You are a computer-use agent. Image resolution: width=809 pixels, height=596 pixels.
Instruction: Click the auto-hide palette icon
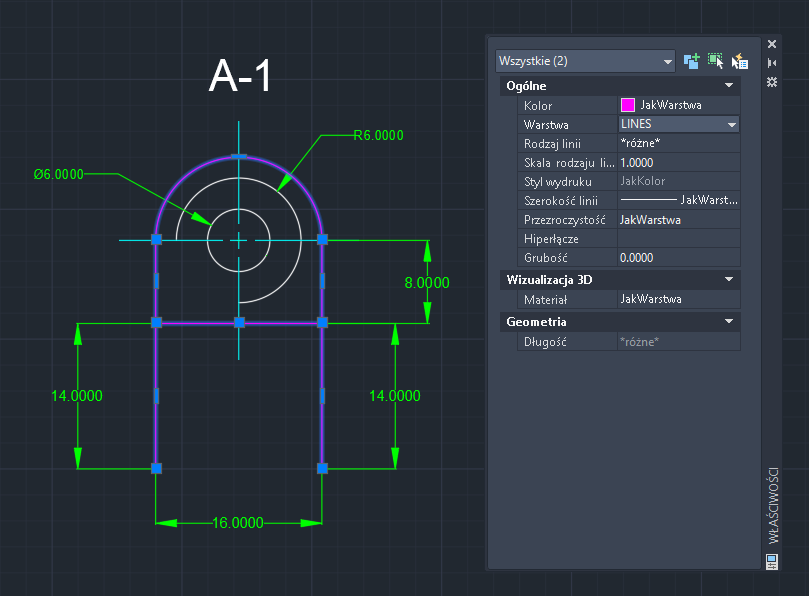click(772, 63)
